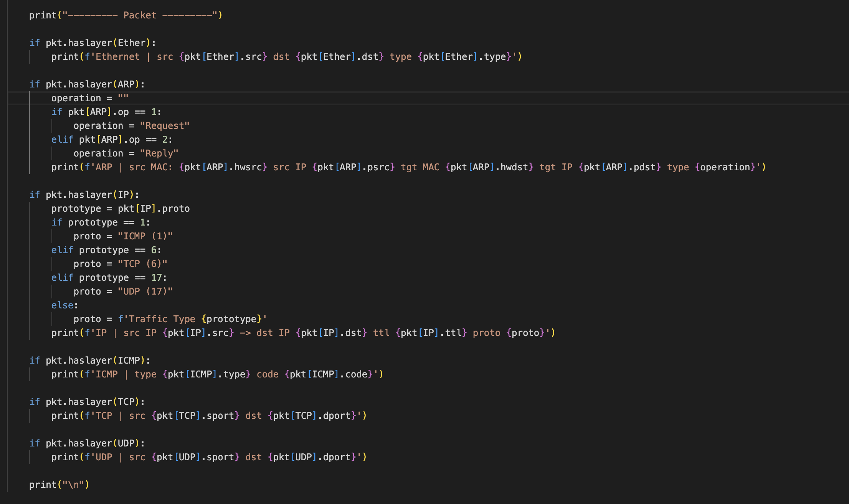Click the "Reply" string literal
The height and width of the screenshot is (504, 849).
(x=159, y=153)
